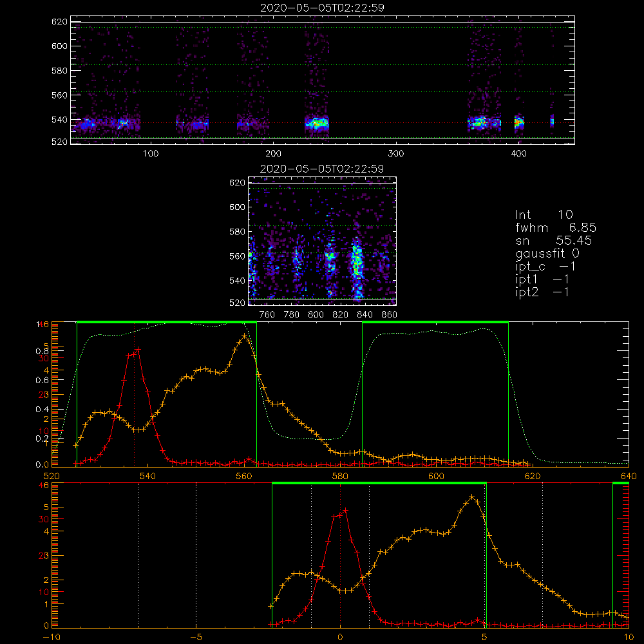The image size is (644, 644).
Task: Select the 'sn 55.45' readout text
Action: (x=554, y=240)
